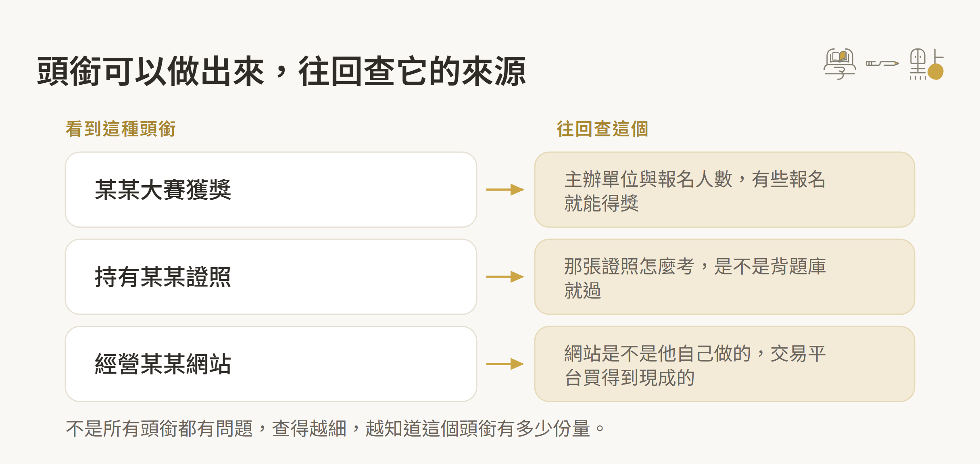The width and height of the screenshot is (980, 464).
Task: Click the arrow beside 經營某某網站
Action: (x=505, y=364)
